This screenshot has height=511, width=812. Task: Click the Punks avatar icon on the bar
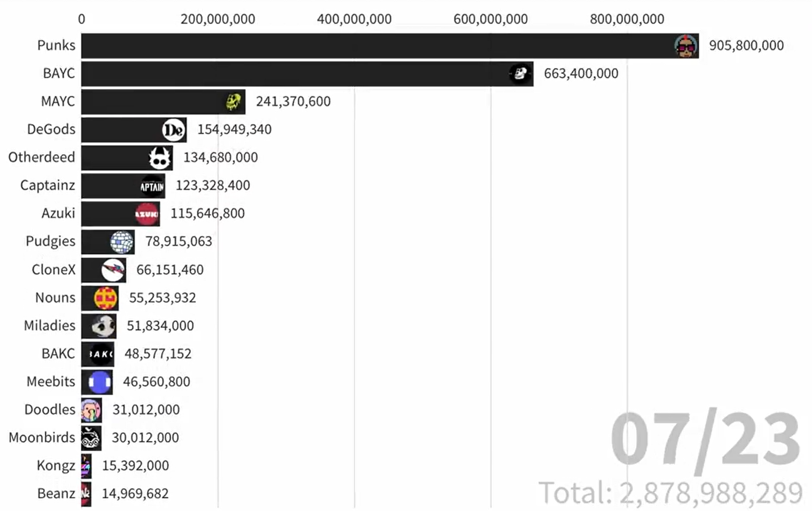pyautogui.click(x=686, y=46)
